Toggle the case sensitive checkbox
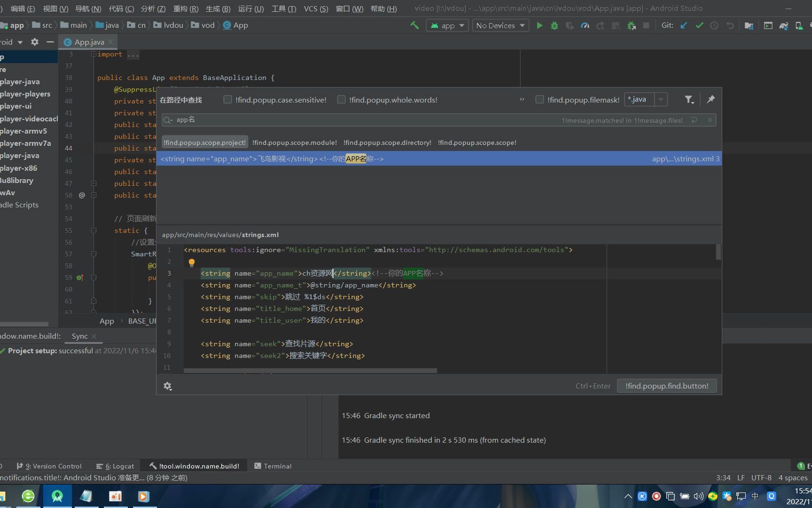 coord(227,99)
